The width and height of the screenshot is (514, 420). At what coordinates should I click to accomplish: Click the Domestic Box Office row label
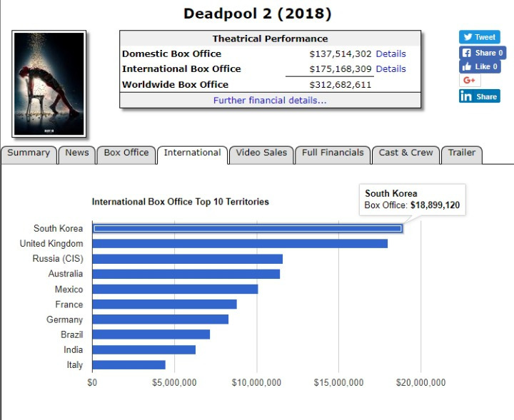(x=171, y=53)
